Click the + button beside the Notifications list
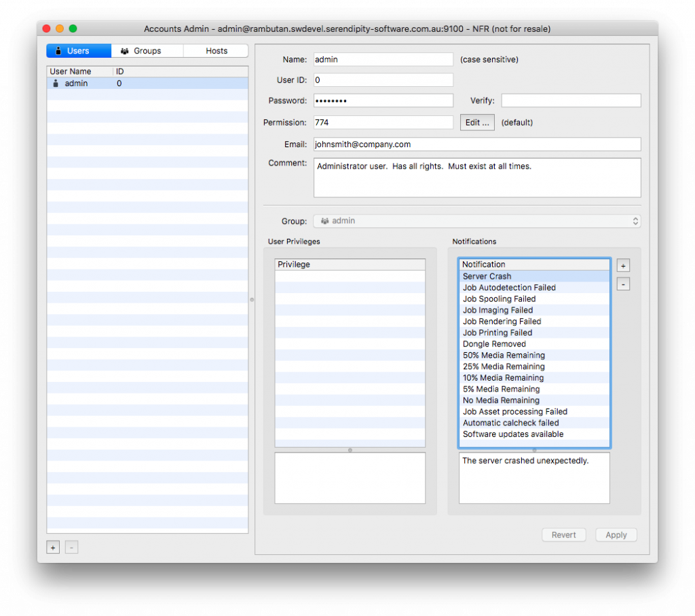This screenshot has height=616, width=695. (x=623, y=265)
